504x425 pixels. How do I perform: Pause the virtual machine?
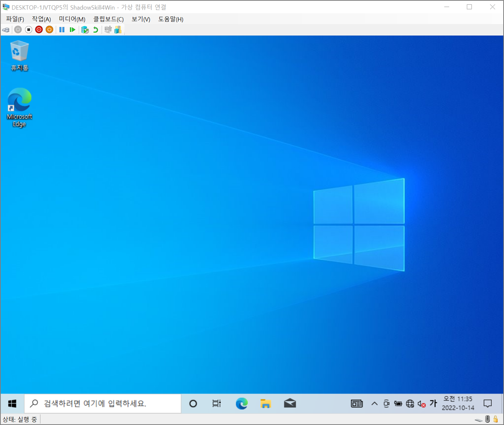click(62, 29)
